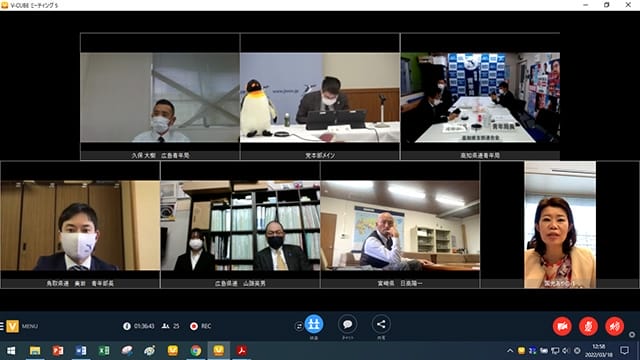Click the clock icon beside elapsed time
640x360 pixels.
(x=127, y=326)
